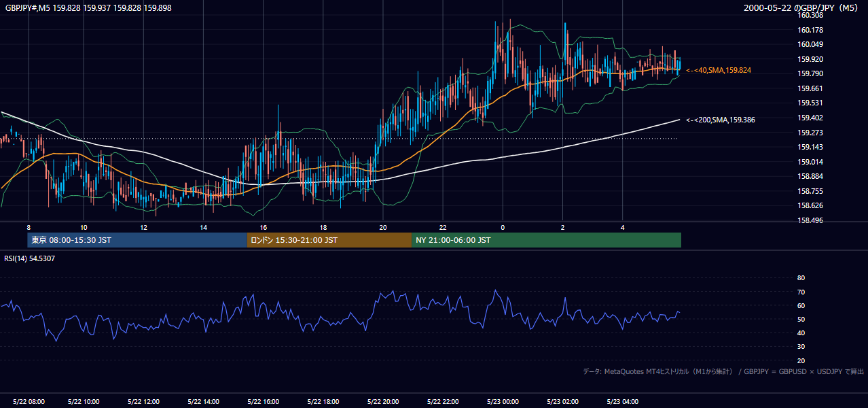This screenshot has height=408, width=868.
Task: Click the 158.496 price axis value
Action: click(x=810, y=220)
